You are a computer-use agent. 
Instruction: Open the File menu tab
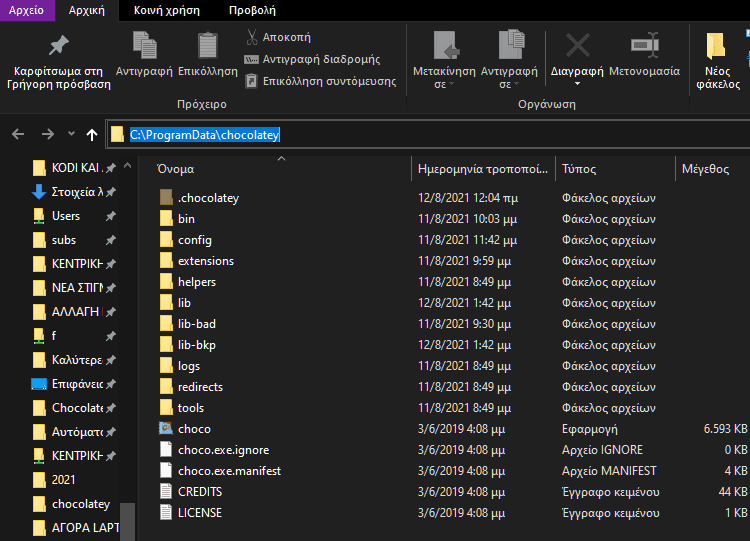tap(26, 10)
